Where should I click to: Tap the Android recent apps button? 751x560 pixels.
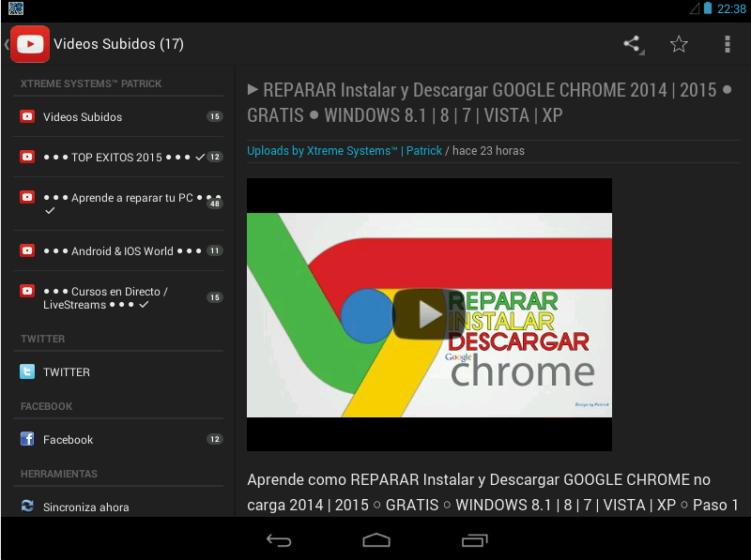[475, 540]
